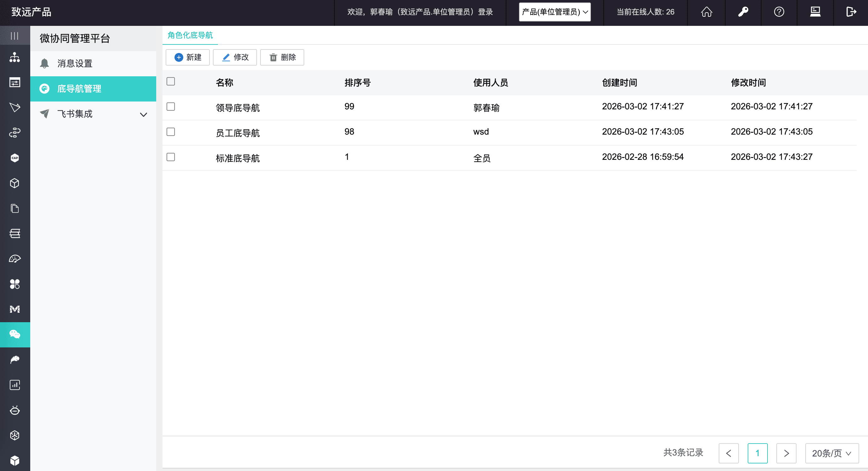Image resolution: width=868 pixels, height=471 pixels.
Task: Select the highlighted WeChat bubbles sidebar icon
Action: (14, 334)
